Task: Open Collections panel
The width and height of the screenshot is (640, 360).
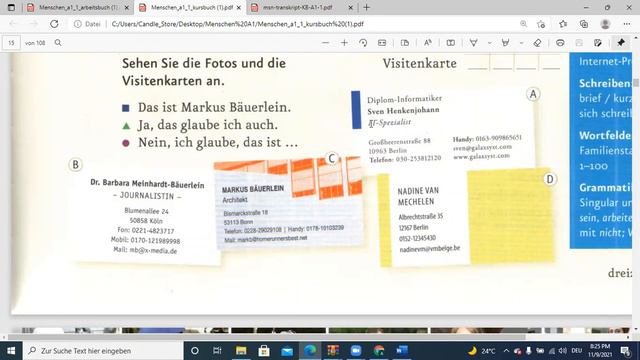Action: (x=584, y=24)
